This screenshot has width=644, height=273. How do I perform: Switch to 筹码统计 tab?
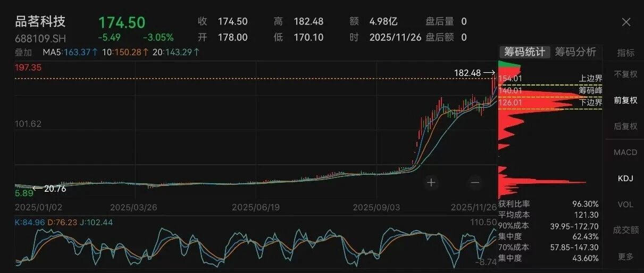pos(524,52)
